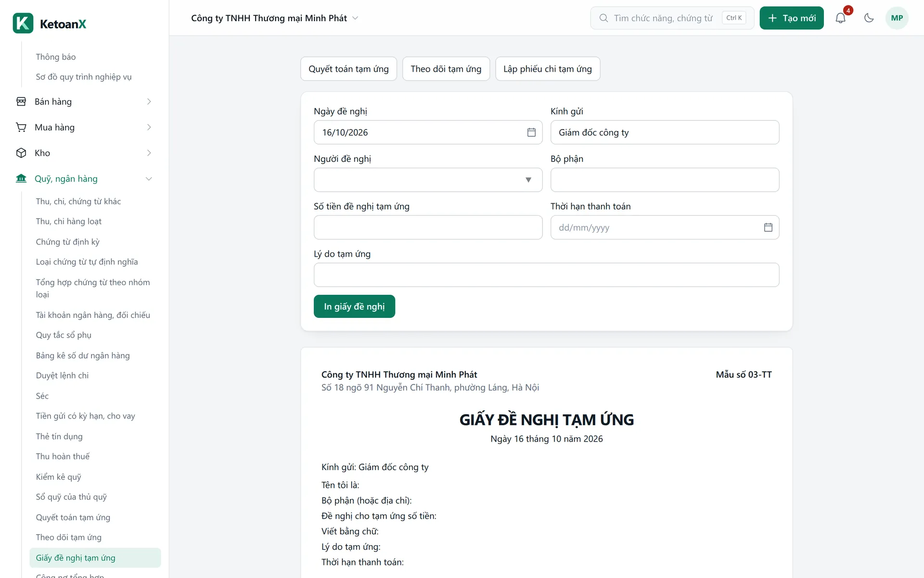Click the Tạo mới button
Screen dimensions: 924x578
[792, 18]
